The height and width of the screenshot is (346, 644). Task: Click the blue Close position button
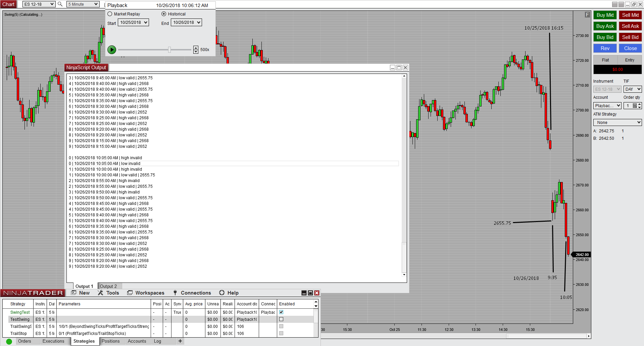click(630, 48)
